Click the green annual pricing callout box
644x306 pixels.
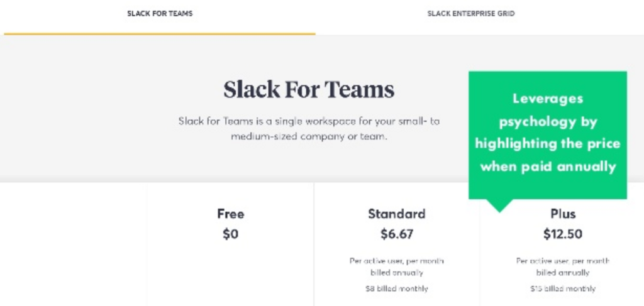548,135
